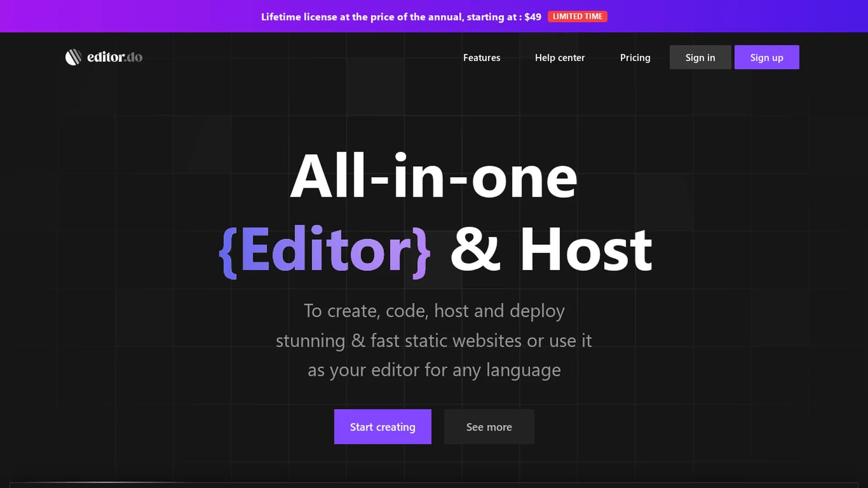
Task: Click "as your editor for any language" line
Action: point(434,371)
